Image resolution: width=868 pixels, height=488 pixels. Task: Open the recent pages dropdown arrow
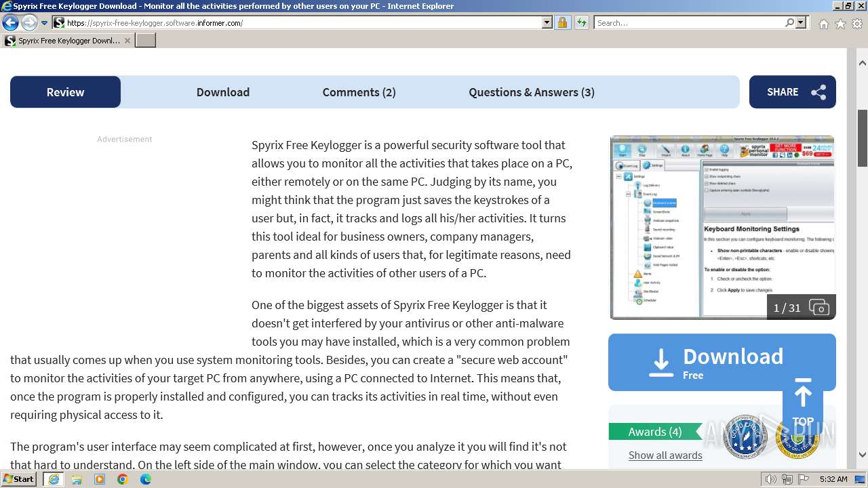(x=45, y=23)
